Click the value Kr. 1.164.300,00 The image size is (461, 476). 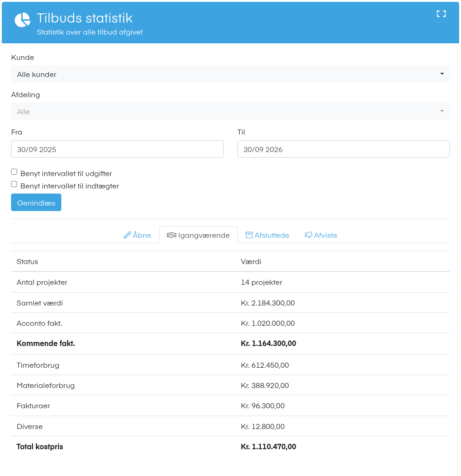click(268, 344)
